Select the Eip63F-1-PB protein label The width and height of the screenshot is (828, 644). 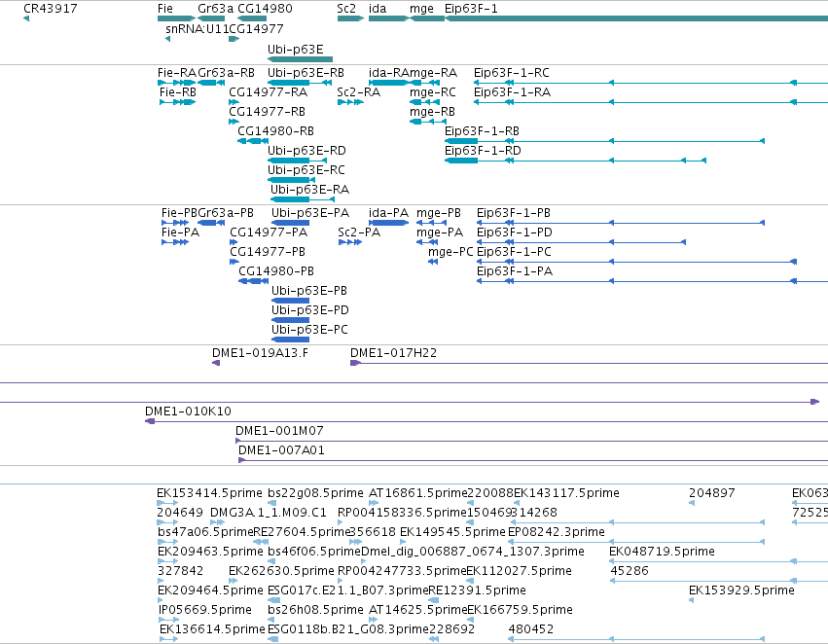[x=514, y=213]
